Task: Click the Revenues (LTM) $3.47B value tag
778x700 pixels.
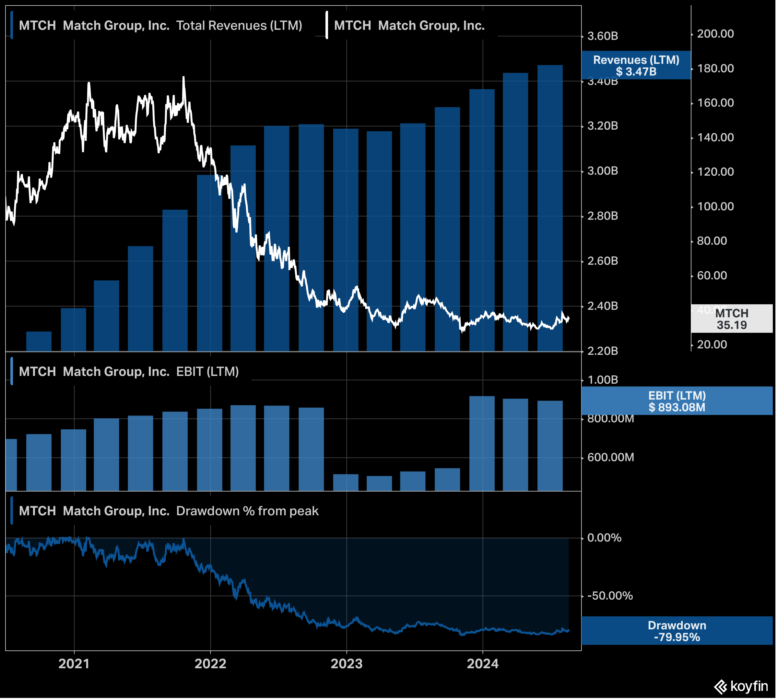Action: (x=636, y=65)
